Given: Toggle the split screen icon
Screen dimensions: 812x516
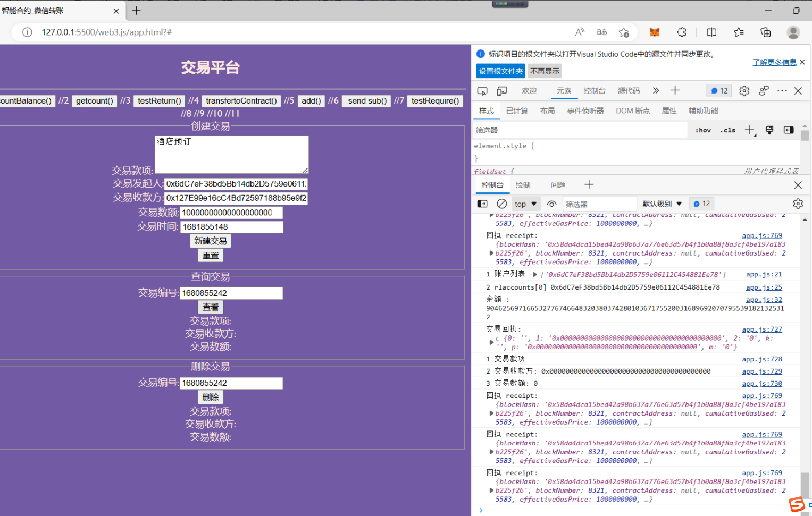Looking at the screenshot, I should [x=711, y=32].
